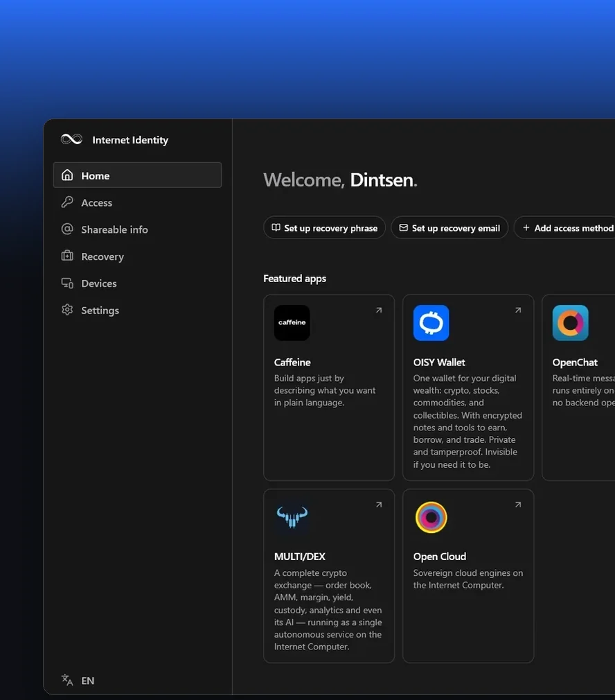Click the Open Cloud ring logo
Screen dimensions: 615x700
(431, 518)
